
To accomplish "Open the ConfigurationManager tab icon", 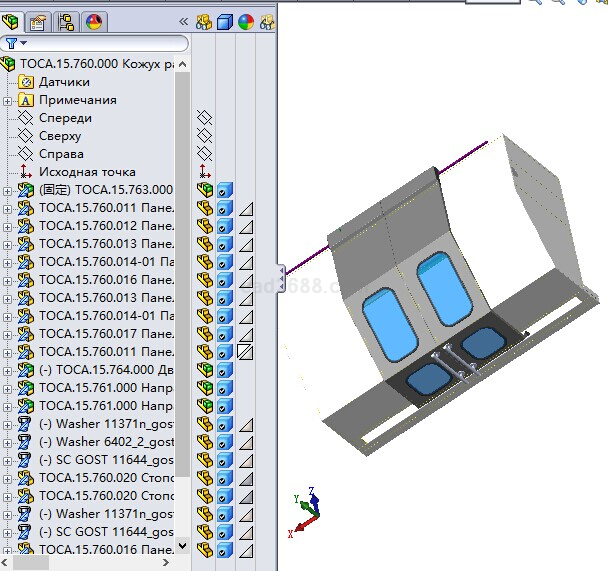I will [x=67, y=22].
